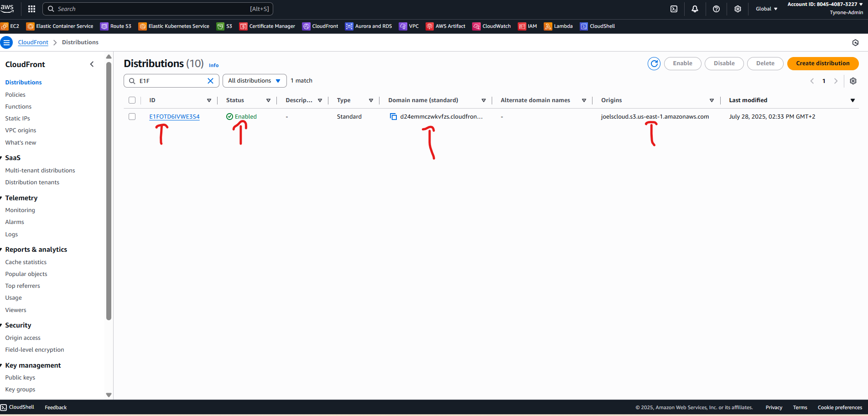Open the S3 service from favorites bar
This screenshot has height=416, width=868.
click(x=224, y=26)
